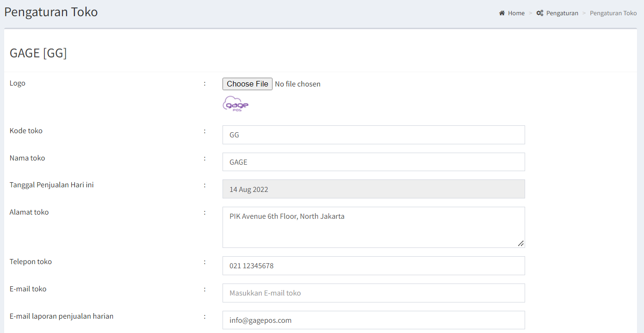Click the Alamat toko label
Screen dimensions: 644x333
point(29,212)
